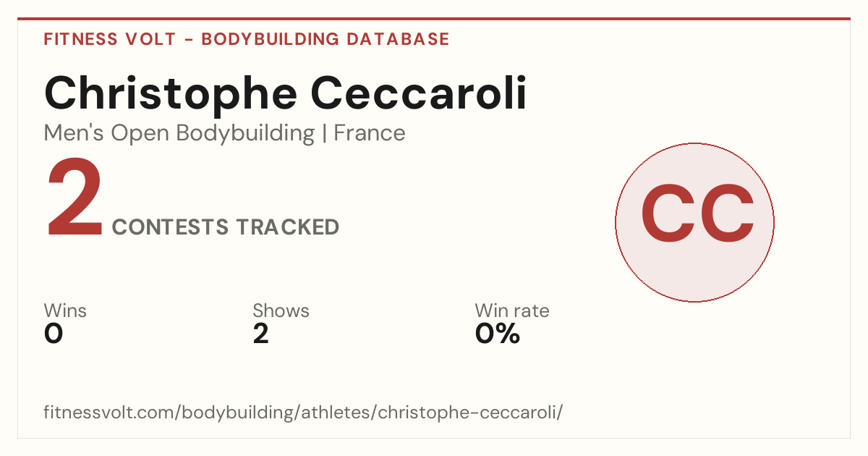This screenshot has height=456, width=868.
Task: Click the Wins stat label
Action: (65, 311)
